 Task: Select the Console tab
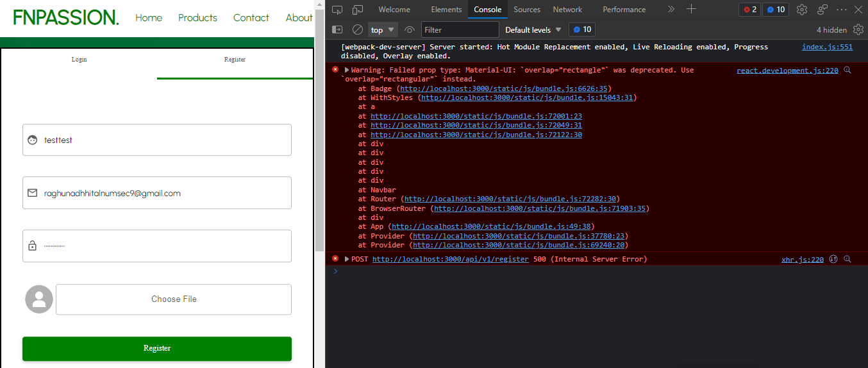[x=488, y=10]
